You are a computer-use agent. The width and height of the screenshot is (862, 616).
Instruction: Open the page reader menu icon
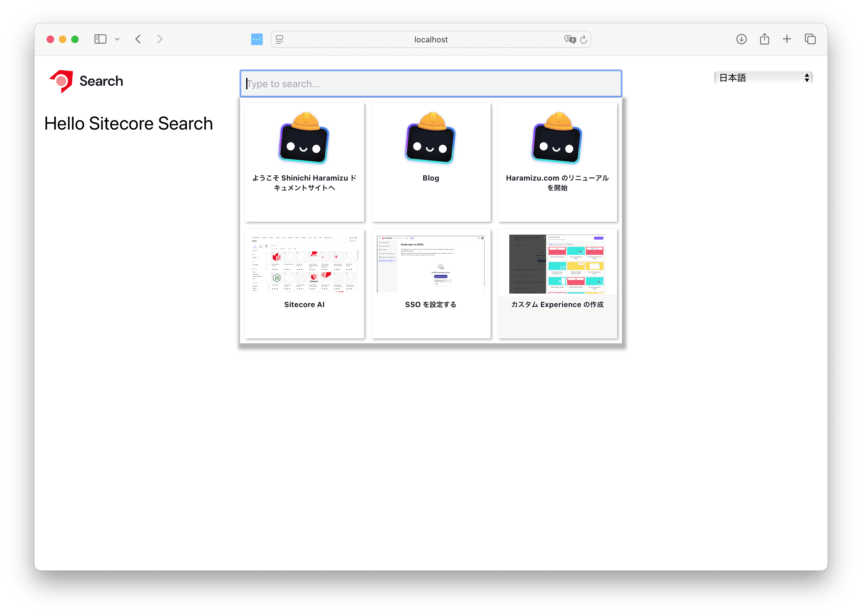279,39
